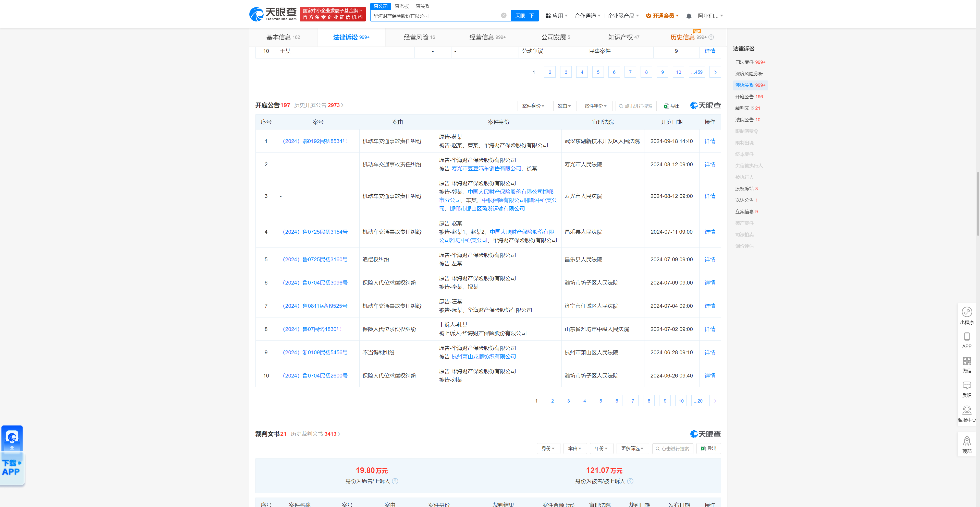Open 寿光市豆豆汽车销售有限公司 link

click(x=486, y=169)
